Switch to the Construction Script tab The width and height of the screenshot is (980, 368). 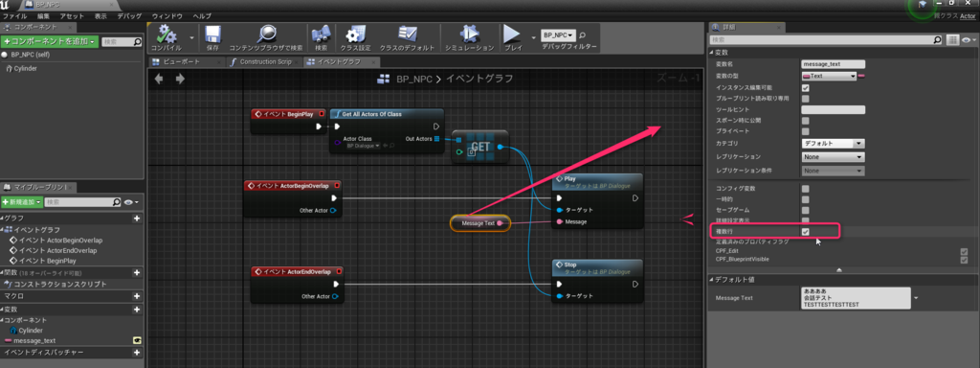tap(265, 62)
